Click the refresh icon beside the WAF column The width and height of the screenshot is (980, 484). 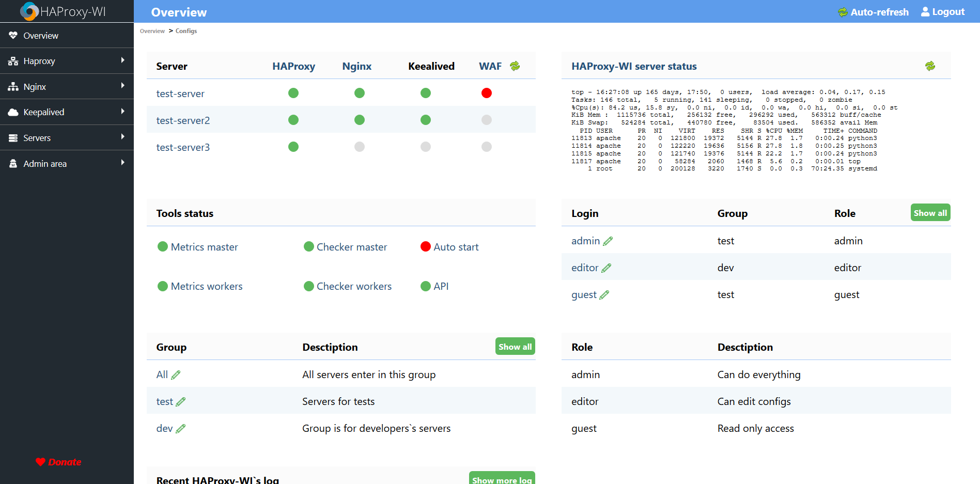(x=515, y=66)
